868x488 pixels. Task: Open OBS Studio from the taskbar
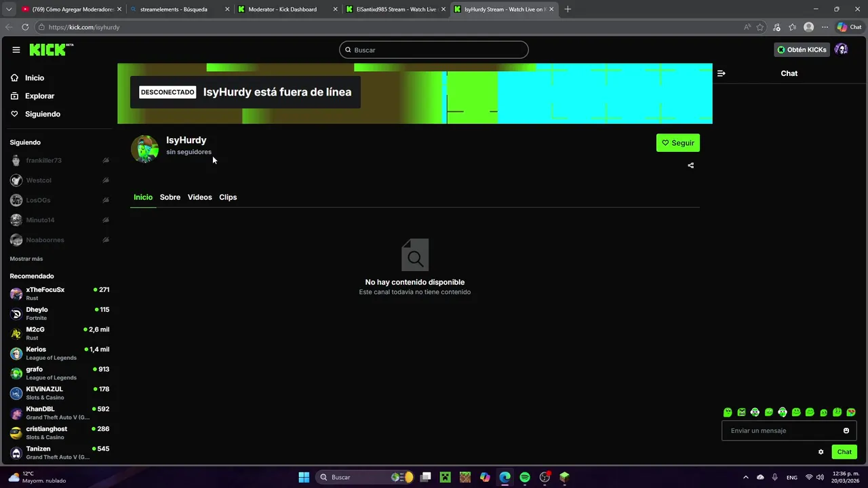click(545, 477)
